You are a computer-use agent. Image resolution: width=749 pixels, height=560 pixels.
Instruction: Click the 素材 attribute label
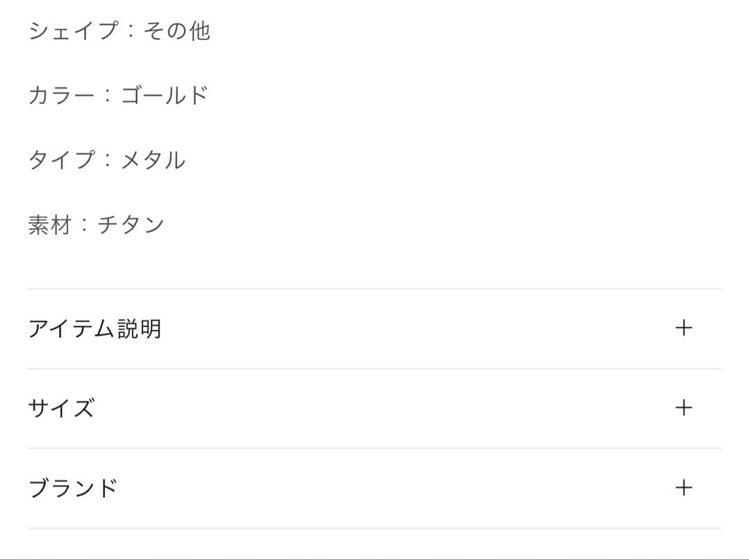[x=49, y=225]
